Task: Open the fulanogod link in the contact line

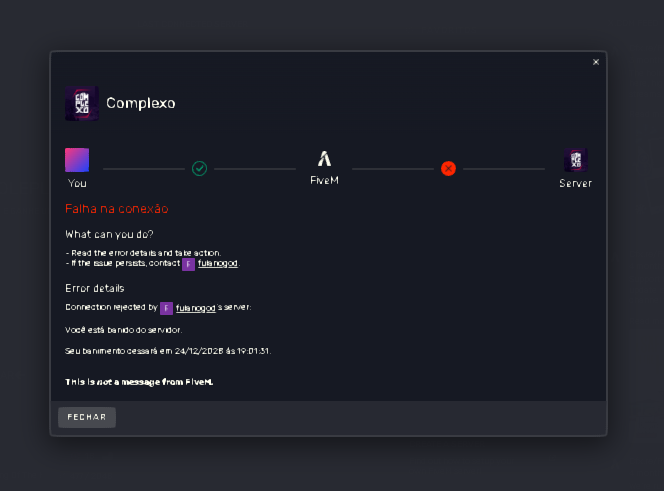Action: (218, 264)
